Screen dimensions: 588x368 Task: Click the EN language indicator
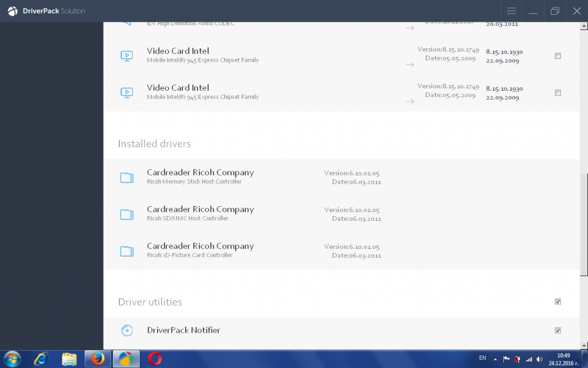tap(483, 358)
